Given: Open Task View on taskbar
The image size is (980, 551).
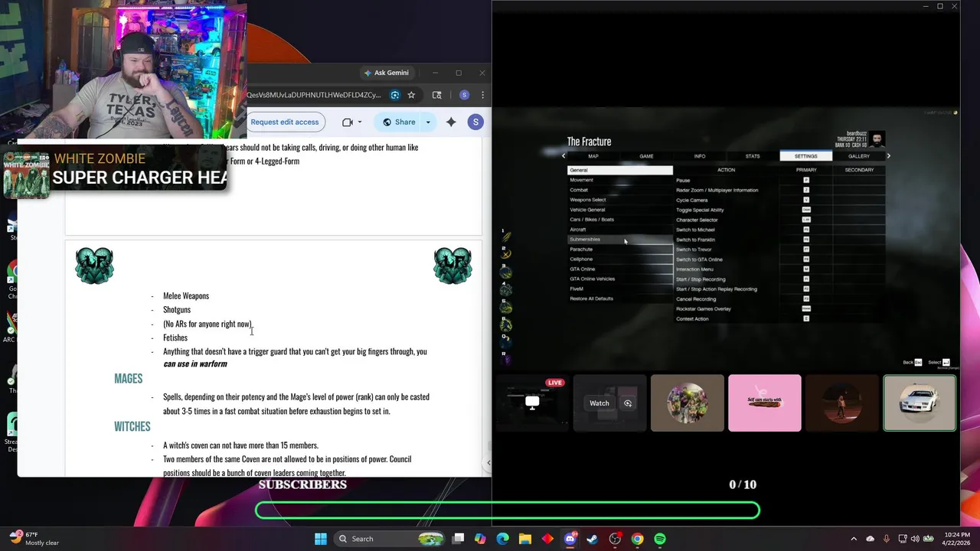Looking at the screenshot, I should coord(458,539).
